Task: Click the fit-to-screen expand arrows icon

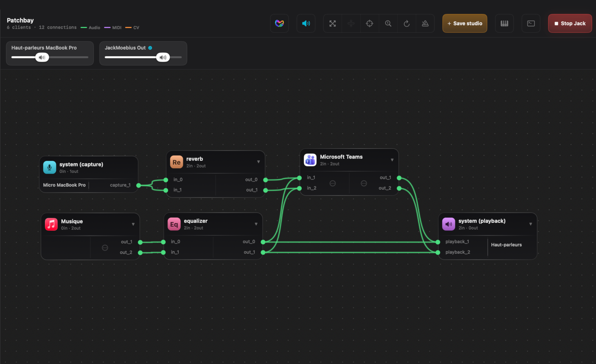Action: [x=333, y=23]
